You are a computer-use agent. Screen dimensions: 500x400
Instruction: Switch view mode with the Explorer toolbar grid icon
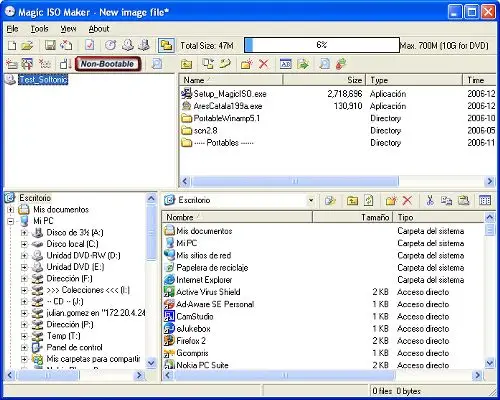coord(485,200)
